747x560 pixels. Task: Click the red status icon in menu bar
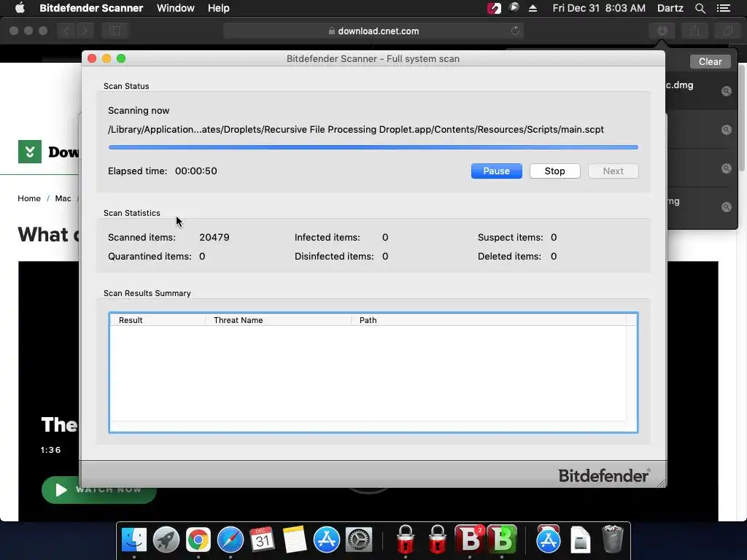pyautogui.click(x=494, y=8)
